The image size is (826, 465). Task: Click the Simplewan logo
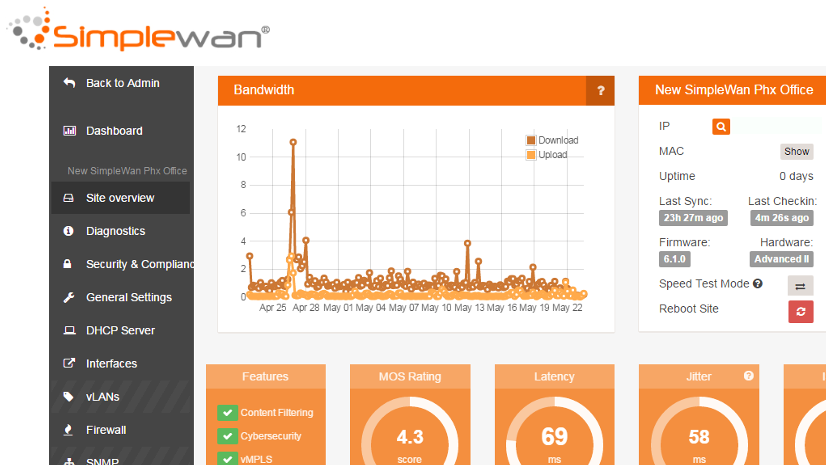click(x=140, y=30)
